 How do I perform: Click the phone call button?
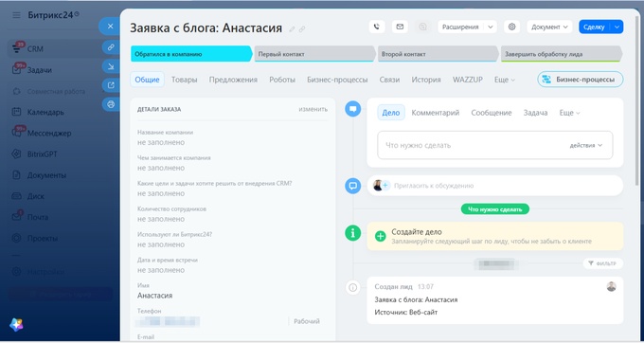pos(377,27)
